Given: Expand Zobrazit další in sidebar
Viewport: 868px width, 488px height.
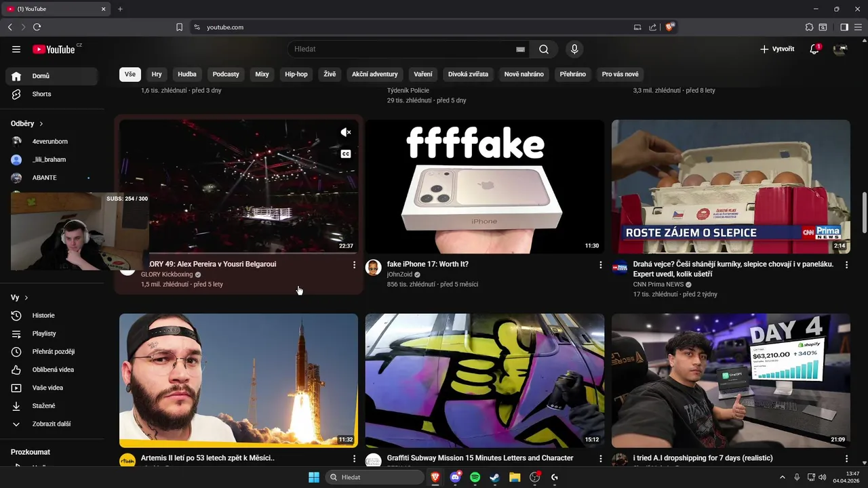Looking at the screenshot, I should (x=52, y=424).
